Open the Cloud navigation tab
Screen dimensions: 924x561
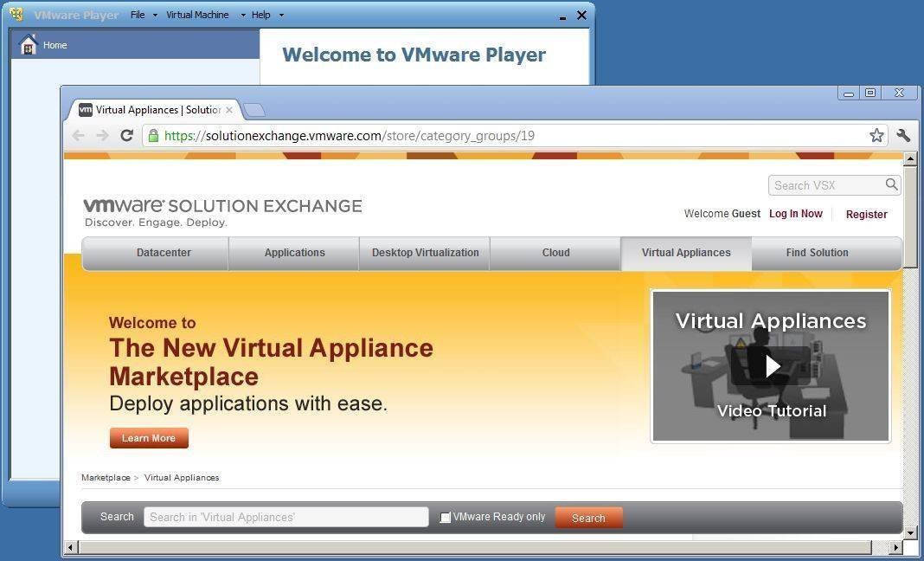click(555, 253)
